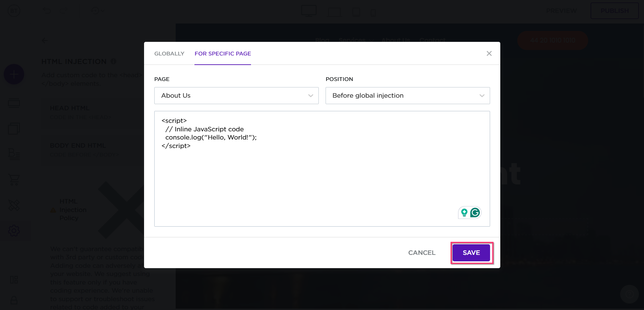The height and width of the screenshot is (310, 644).
Task: Select mobile phone view device icon
Action: click(373, 13)
